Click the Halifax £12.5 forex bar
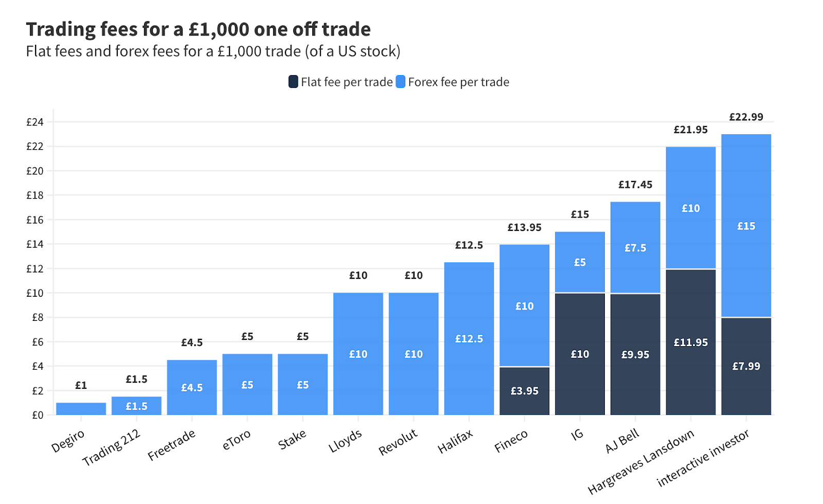 469,338
